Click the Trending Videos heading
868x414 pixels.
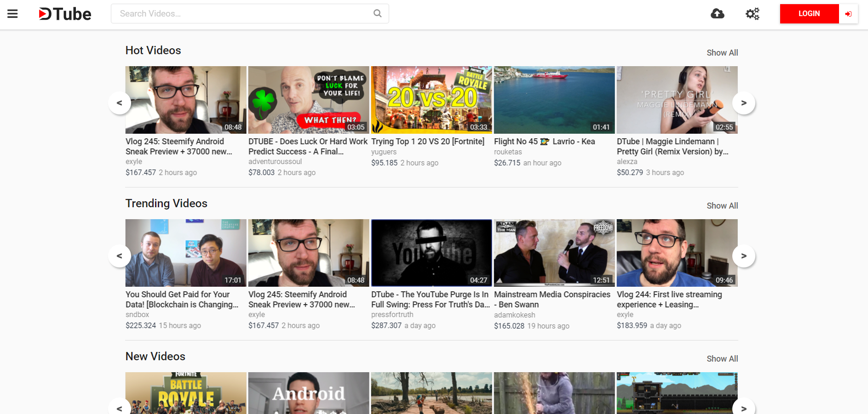167,204
